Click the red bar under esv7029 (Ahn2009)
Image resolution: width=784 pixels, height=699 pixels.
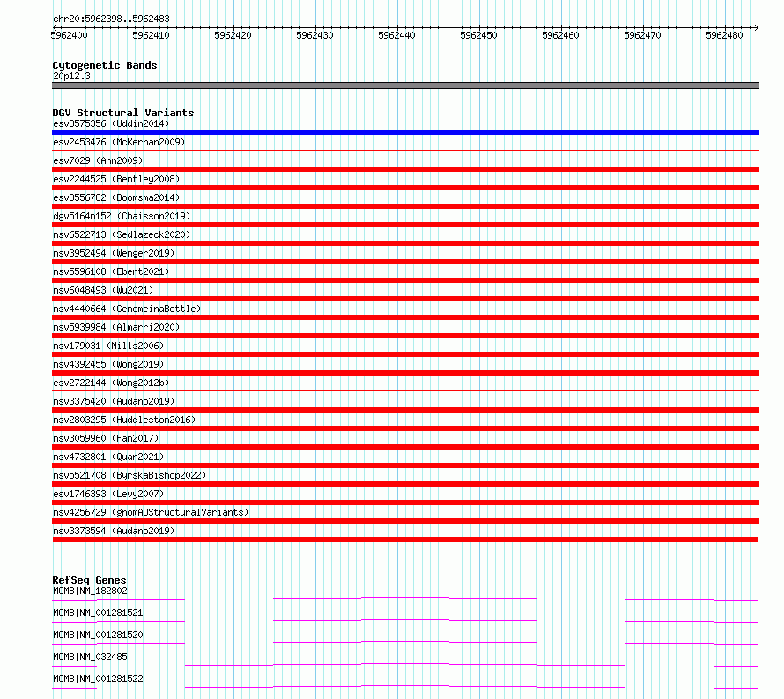[405, 169]
